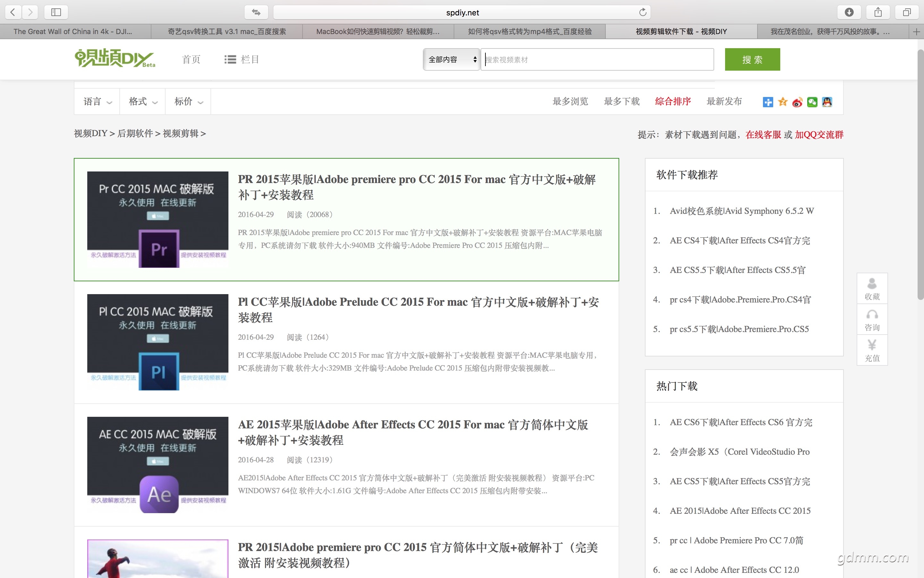Select the 视频剪辑软件下载 tab

(681, 32)
